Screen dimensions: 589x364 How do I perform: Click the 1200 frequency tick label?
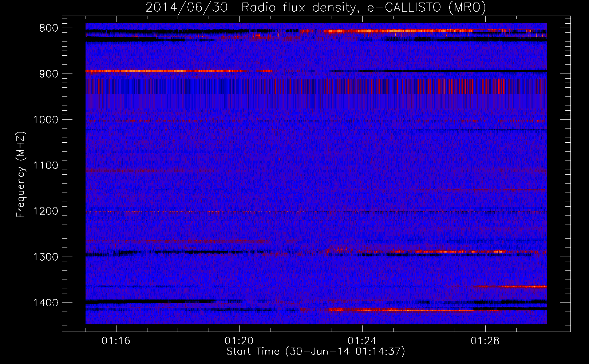pos(46,211)
